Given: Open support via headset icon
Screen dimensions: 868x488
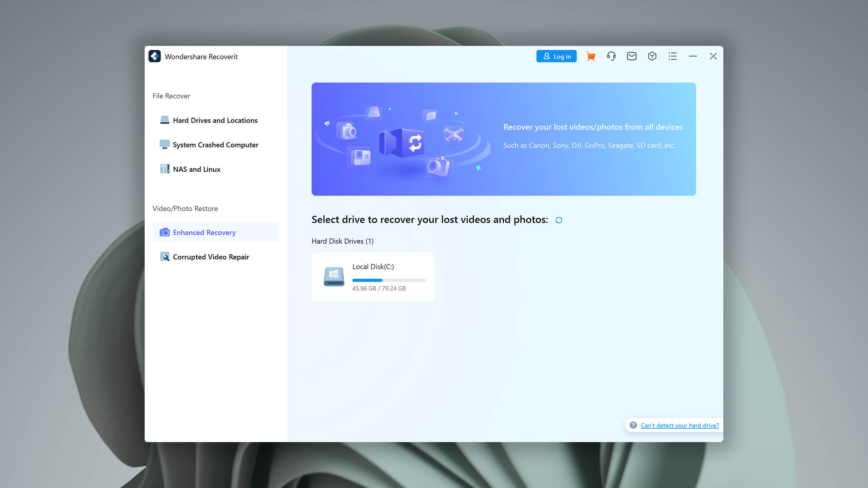Looking at the screenshot, I should point(611,56).
